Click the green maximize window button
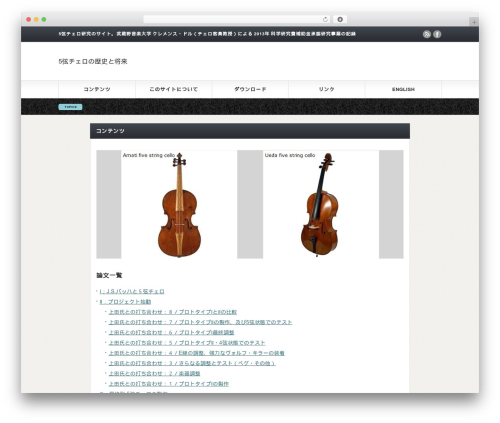Image resolution: width=500 pixels, height=423 pixels. tap(44, 20)
